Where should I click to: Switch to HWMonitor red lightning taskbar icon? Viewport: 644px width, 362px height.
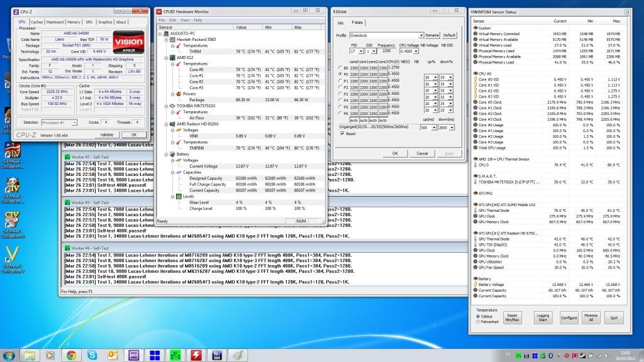point(196,355)
